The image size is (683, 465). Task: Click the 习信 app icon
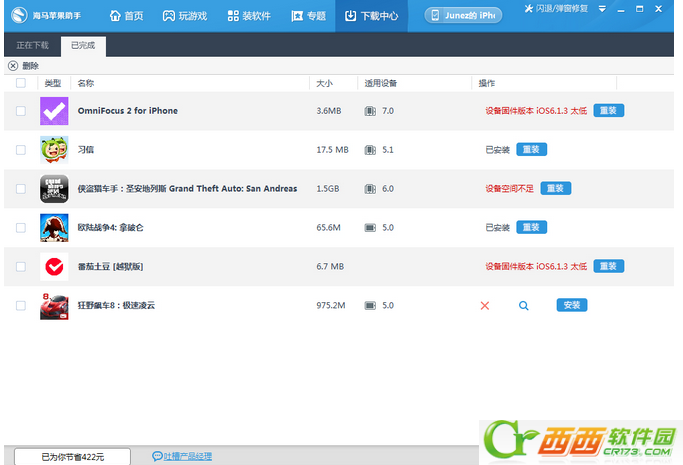coord(54,150)
